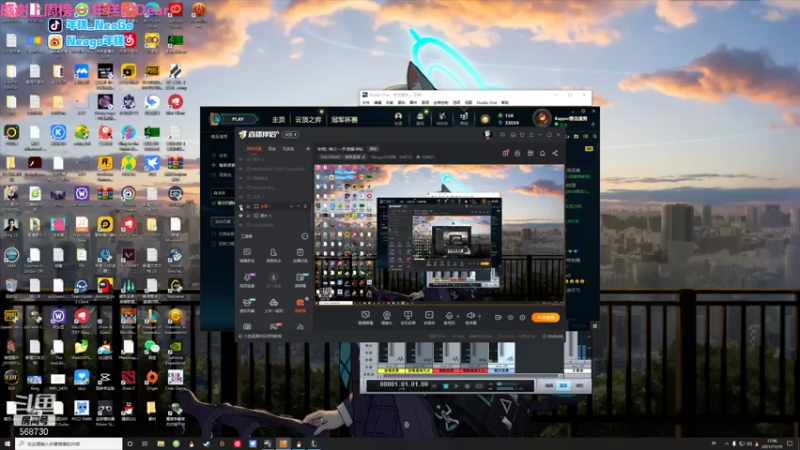
Task: Open speaker dropdown arrow in streaming toolbar
Action: click(479, 316)
